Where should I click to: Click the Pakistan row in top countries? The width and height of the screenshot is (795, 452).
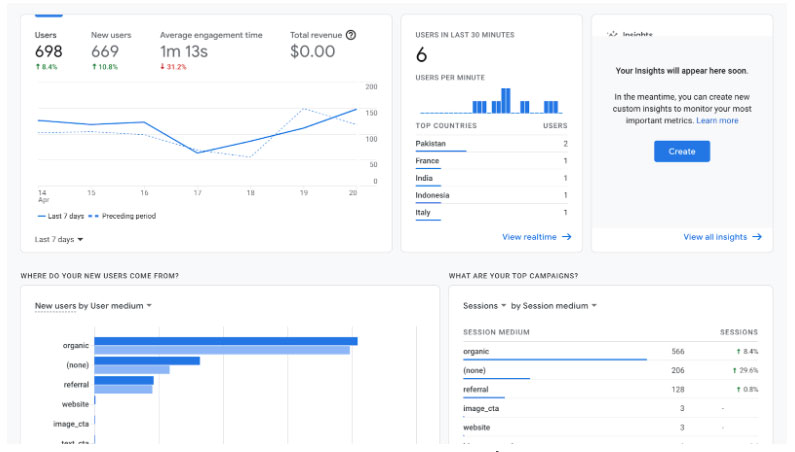pyautogui.click(x=491, y=144)
